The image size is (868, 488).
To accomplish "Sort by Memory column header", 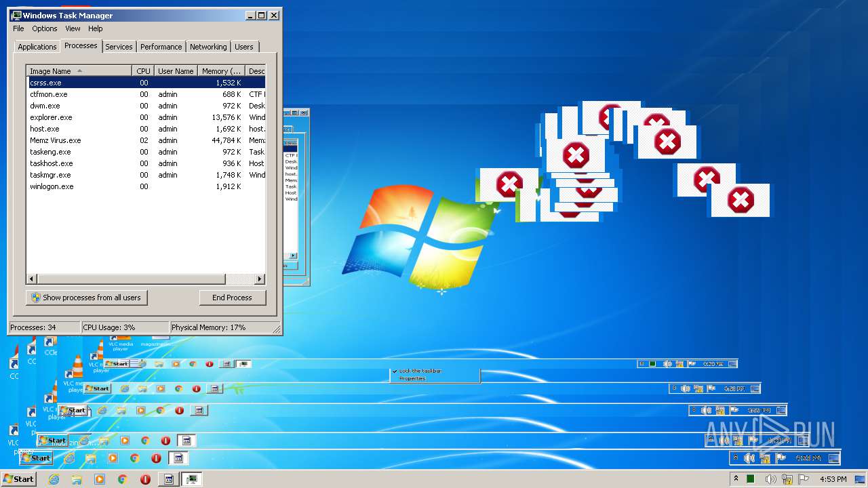I will pyautogui.click(x=222, y=71).
